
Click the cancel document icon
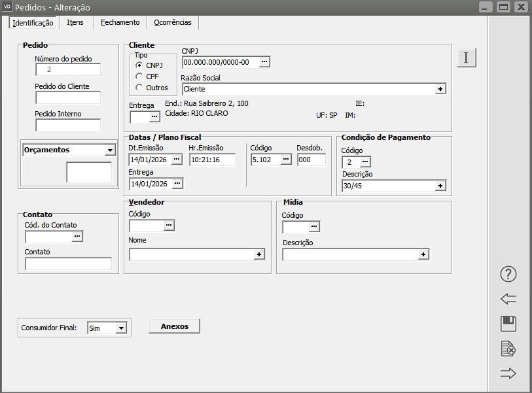tap(508, 349)
